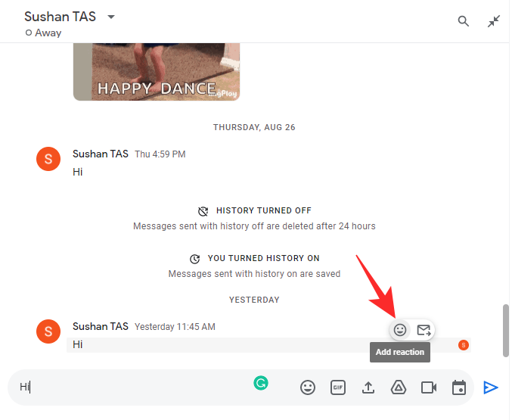The width and height of the screenshot is (512, 420).
Task: Select the Hi message sent Thu 4:59 PM
Action: click(x=77, y=172)
